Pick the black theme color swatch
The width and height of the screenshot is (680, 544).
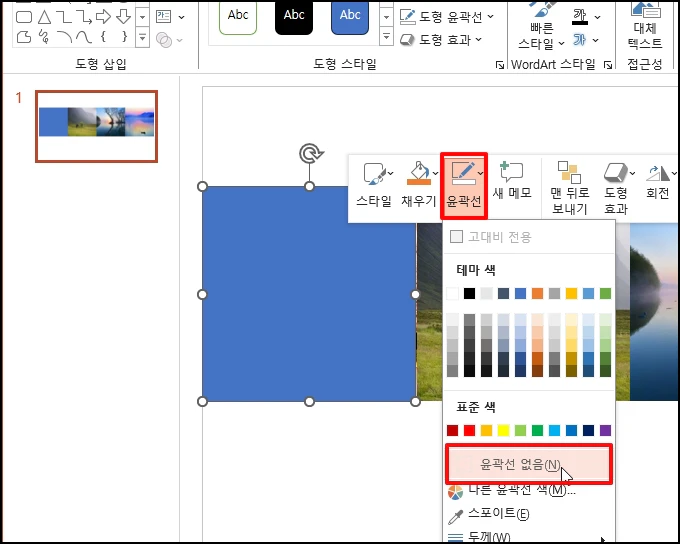click(x=469, y=294)
